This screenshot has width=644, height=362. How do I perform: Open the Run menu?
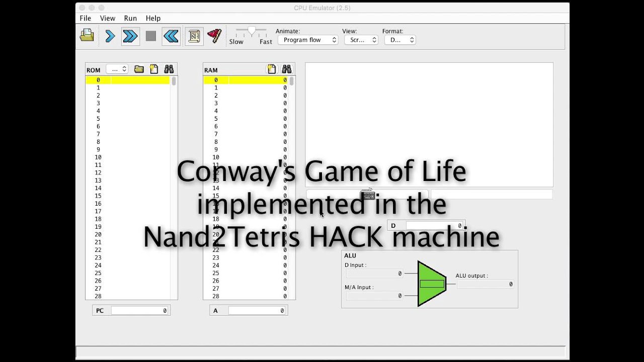[x=130, y=18]
